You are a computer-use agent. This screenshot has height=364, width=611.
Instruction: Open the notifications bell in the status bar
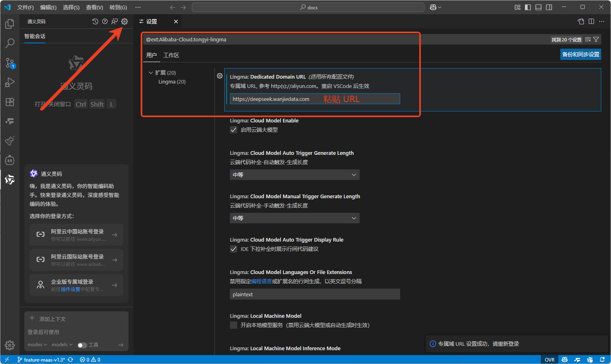[x=602, y=360]
